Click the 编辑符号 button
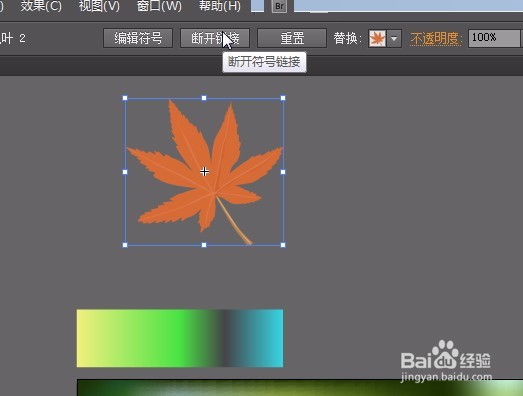 click(138, 38)
